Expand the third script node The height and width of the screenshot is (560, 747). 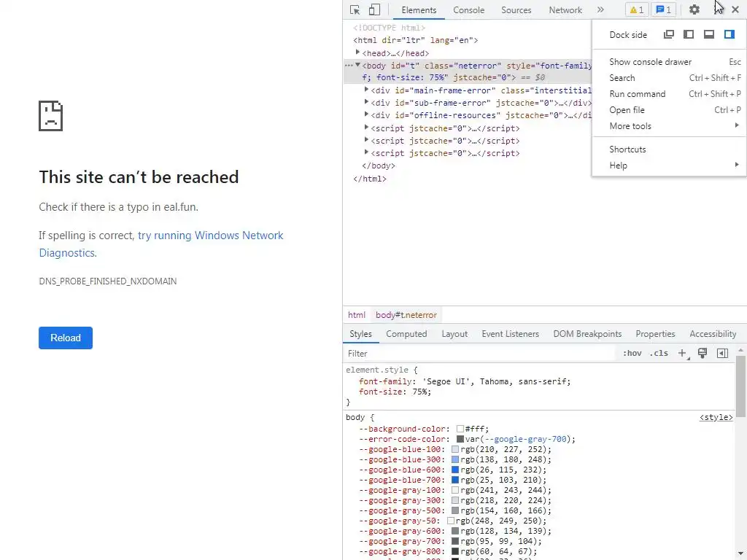(366, 152)
